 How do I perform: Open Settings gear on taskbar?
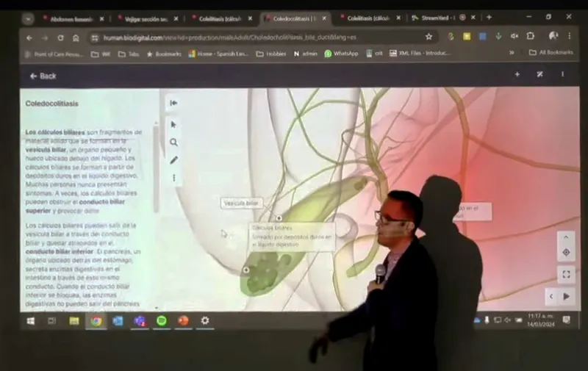(x=205, y=320)
